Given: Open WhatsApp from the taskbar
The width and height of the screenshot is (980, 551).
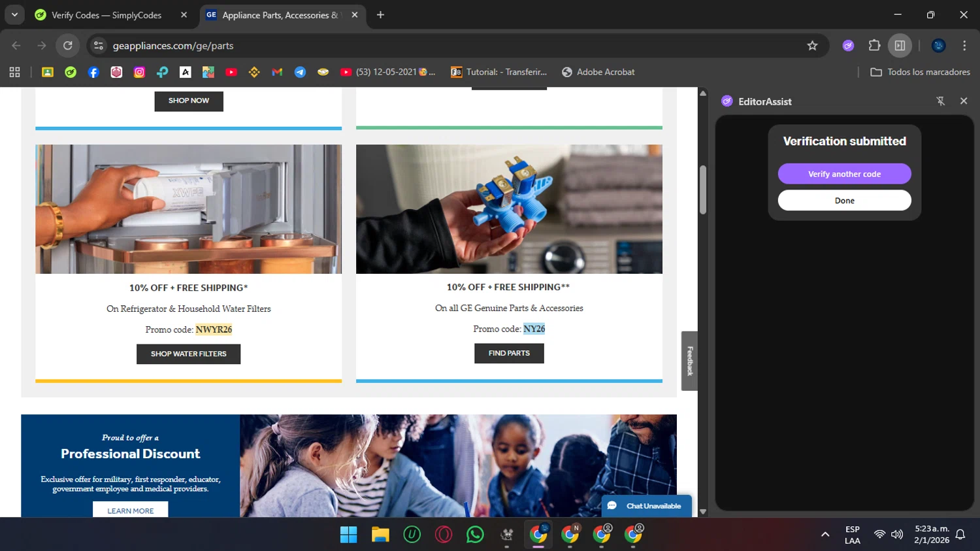Looking at the screenshot, I should (475, 535).
